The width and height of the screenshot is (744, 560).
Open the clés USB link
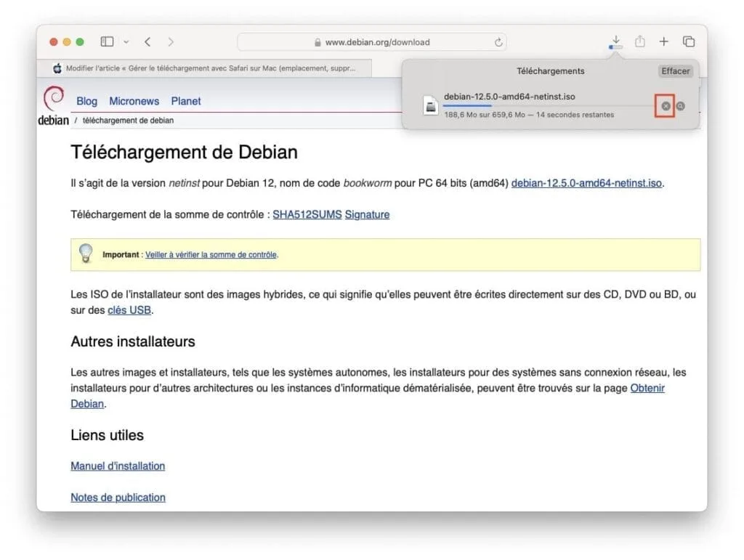tap(129, 310)
